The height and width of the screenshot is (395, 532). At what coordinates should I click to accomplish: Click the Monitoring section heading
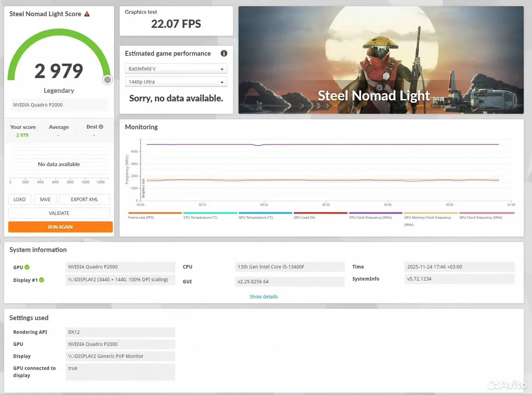141,127
